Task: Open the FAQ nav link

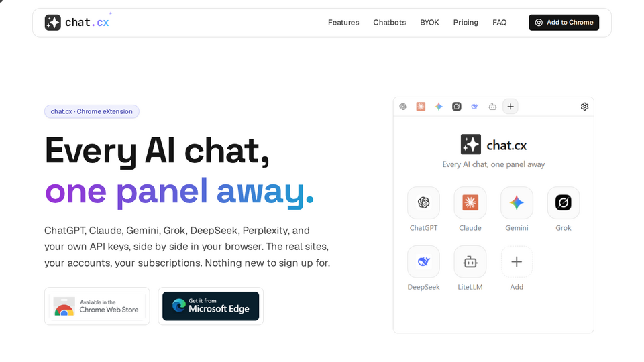Action: point(499,23)
